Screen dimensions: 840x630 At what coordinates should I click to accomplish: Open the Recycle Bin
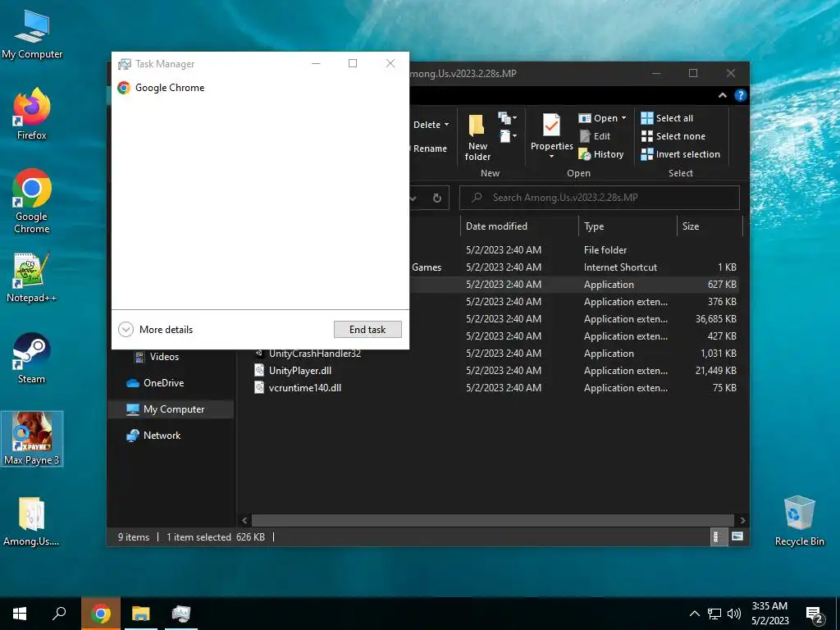[x=799, y=521]
